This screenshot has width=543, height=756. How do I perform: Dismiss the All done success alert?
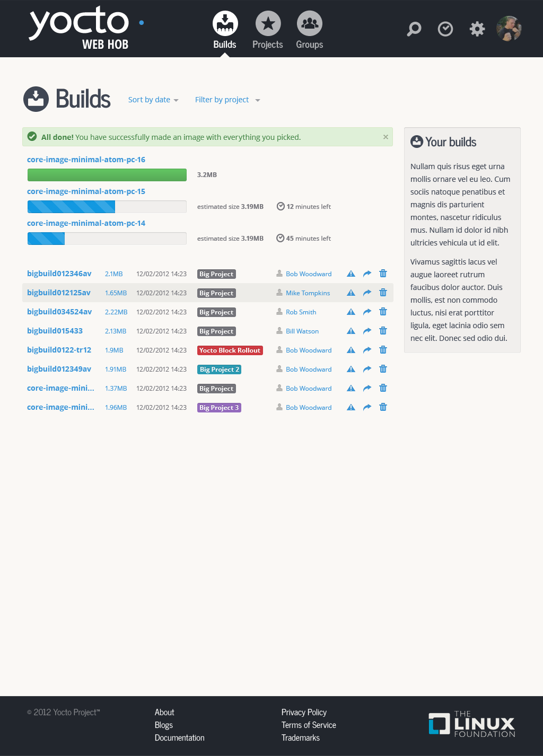[386, 137]
